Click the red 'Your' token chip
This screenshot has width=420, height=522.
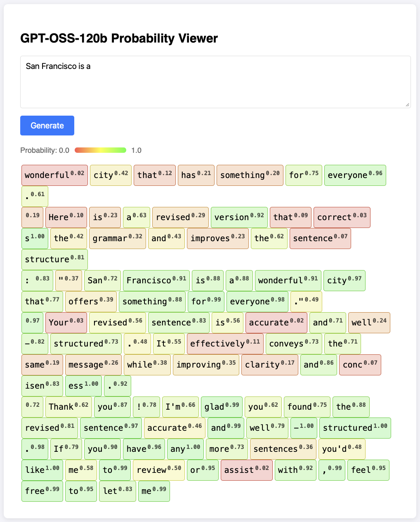pos(66,323)
